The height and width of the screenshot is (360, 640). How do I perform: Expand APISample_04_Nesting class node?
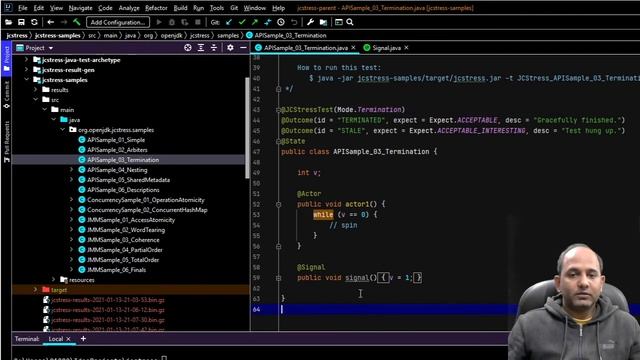click(x=71, y=170)
